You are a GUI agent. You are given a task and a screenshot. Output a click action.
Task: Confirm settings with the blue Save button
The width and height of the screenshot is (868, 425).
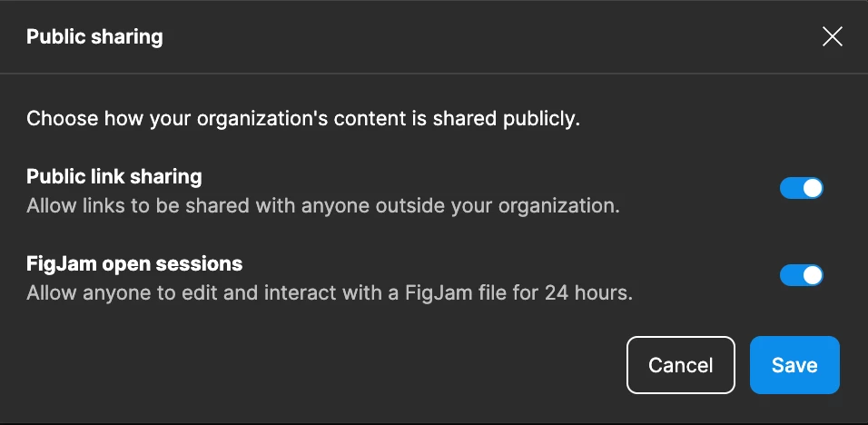tap(794, 365)
